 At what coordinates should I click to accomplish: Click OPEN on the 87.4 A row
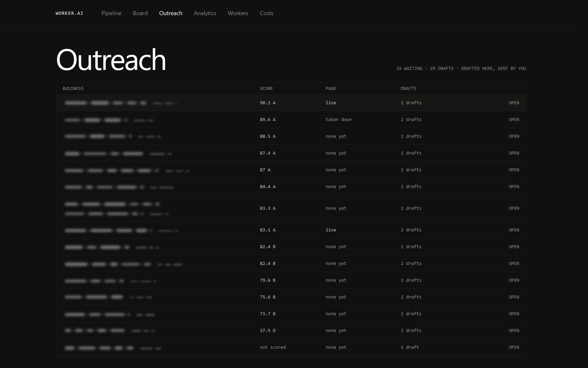tap(514, 153)
